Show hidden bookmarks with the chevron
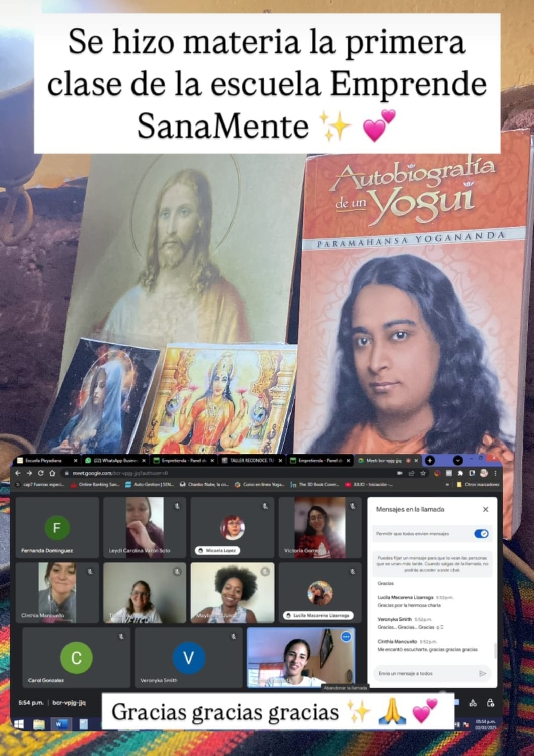534x756 pixels. tap(447, 485)
